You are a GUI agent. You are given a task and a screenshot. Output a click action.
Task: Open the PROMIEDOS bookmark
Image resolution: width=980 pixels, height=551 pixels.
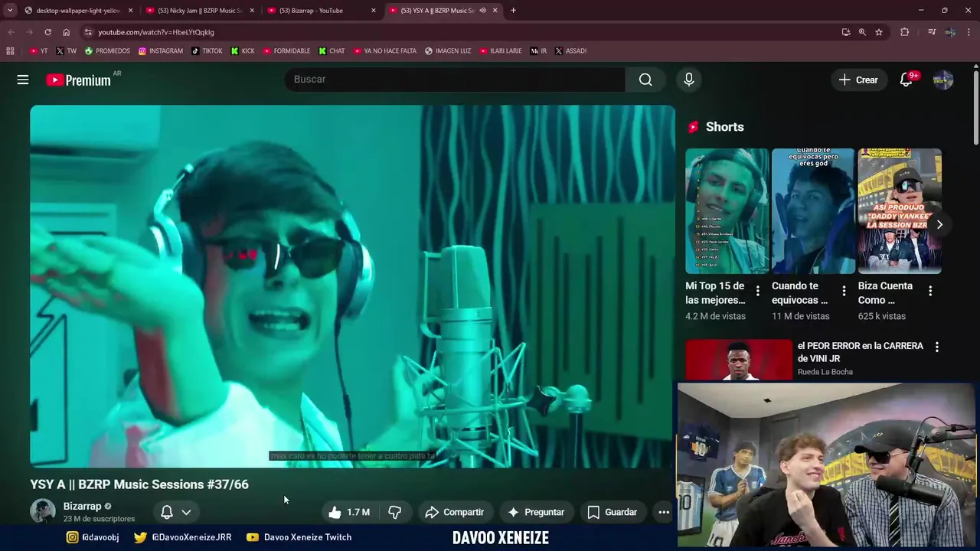pos(107,51)
